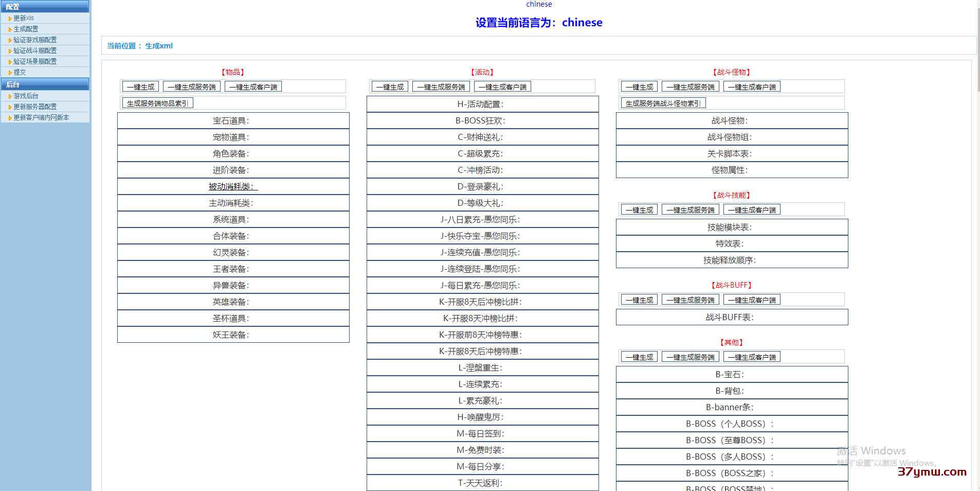Click the 生成服务端物品索引 button
This screenshot has width=980, height=491.
pyautogui.click(x=157, y=102)
